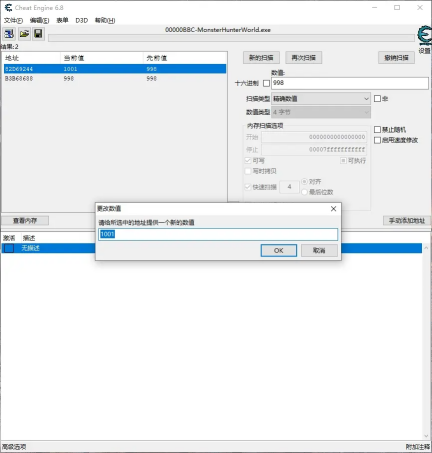Click the new value input field with 1001
The image size is (432, 453).
pyautogui.click(x=218, y=234)
